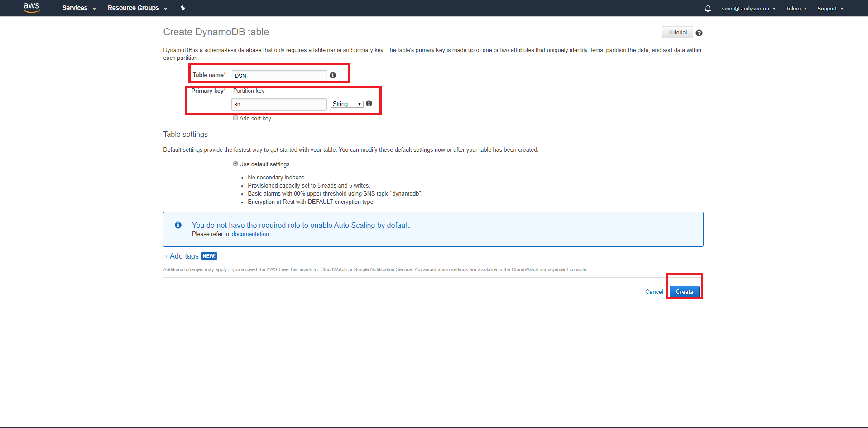
Task: Click the Tutorial button
Action: pos(677,33)
